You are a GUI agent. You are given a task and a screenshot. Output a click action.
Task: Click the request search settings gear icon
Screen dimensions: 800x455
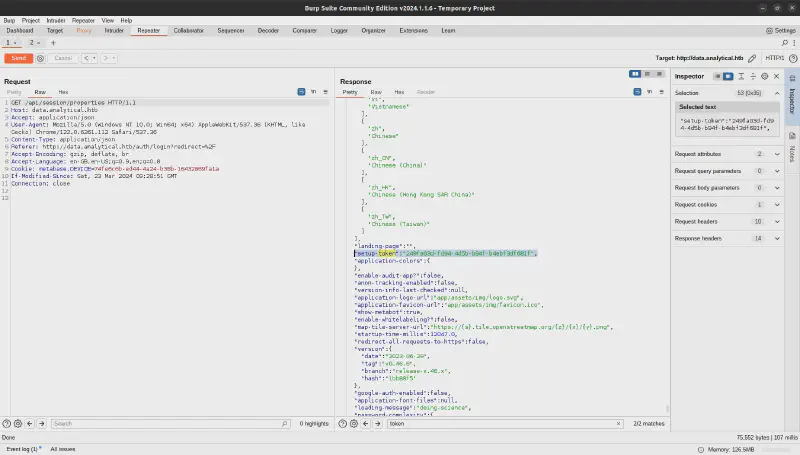point(20,424)
